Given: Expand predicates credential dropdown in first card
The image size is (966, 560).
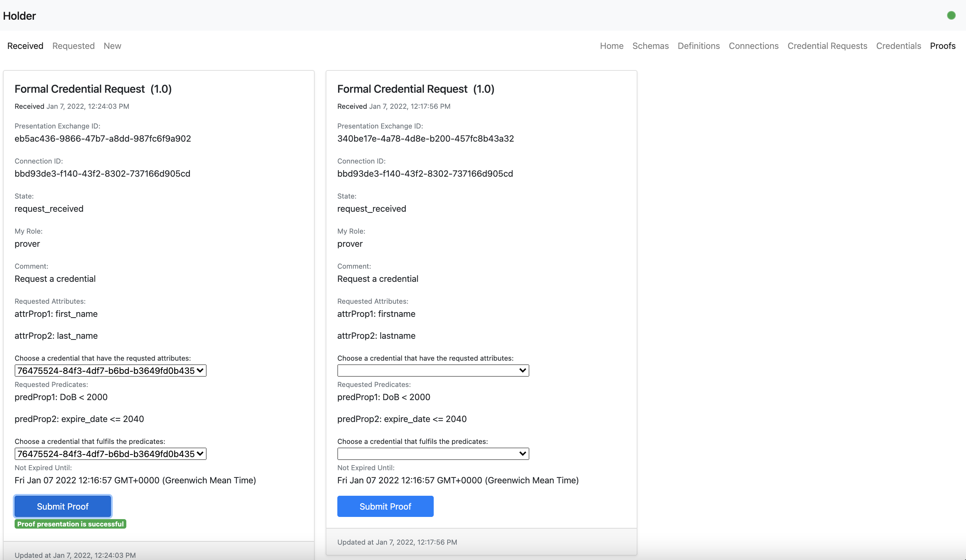Looking at the screenshot, I should [110, 453].
